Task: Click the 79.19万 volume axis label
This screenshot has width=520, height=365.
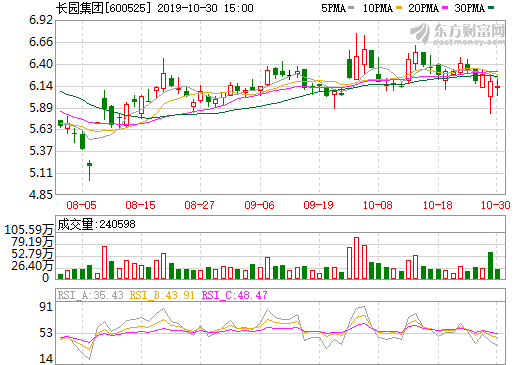Action: (x=32, y=242)
